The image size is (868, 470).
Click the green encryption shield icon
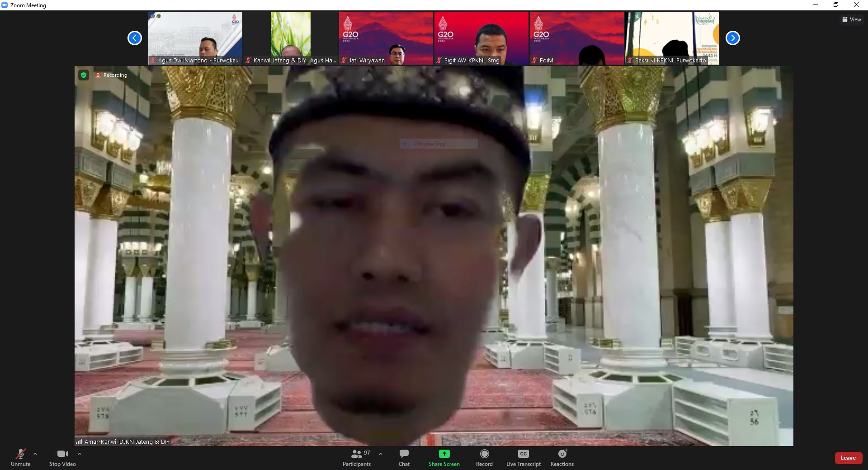point(84,75)
